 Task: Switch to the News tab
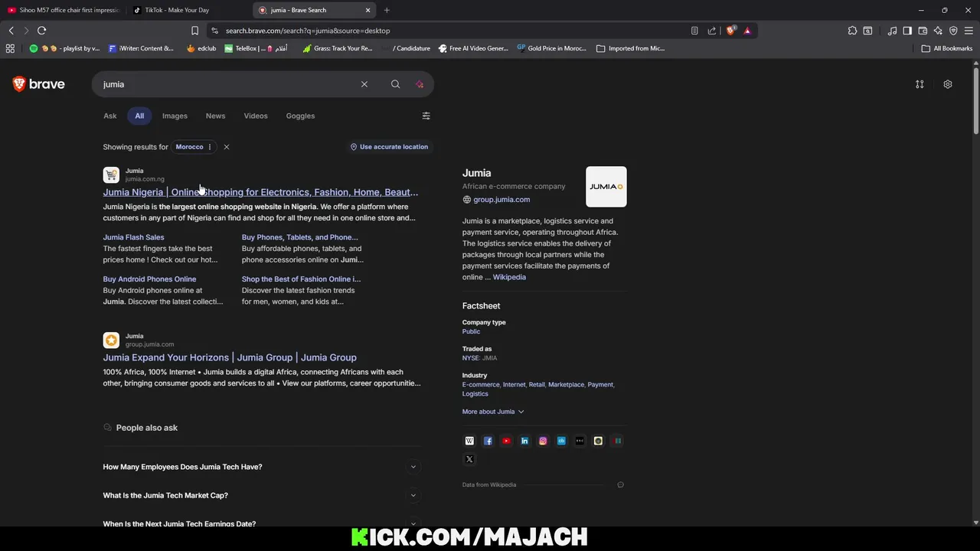(215, 116)
